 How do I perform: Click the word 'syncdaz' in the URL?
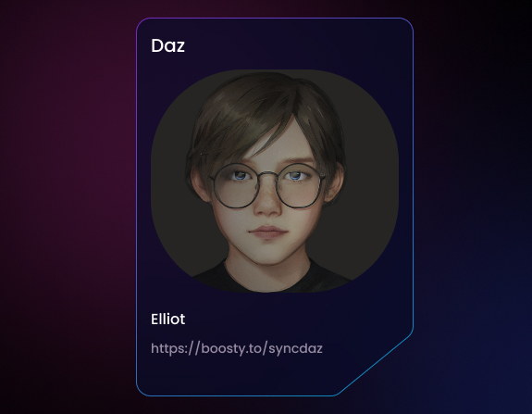pyautogui.click(x=295, y=349)
